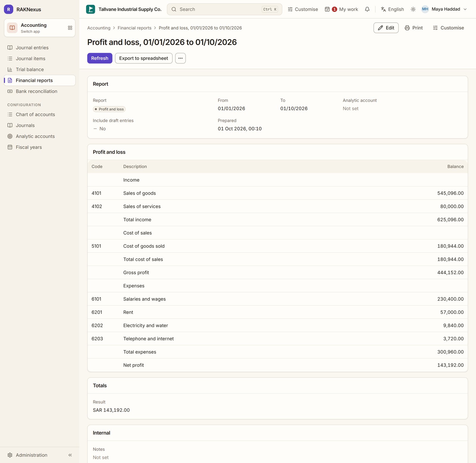Click the Balance column header

click(455, 166)
